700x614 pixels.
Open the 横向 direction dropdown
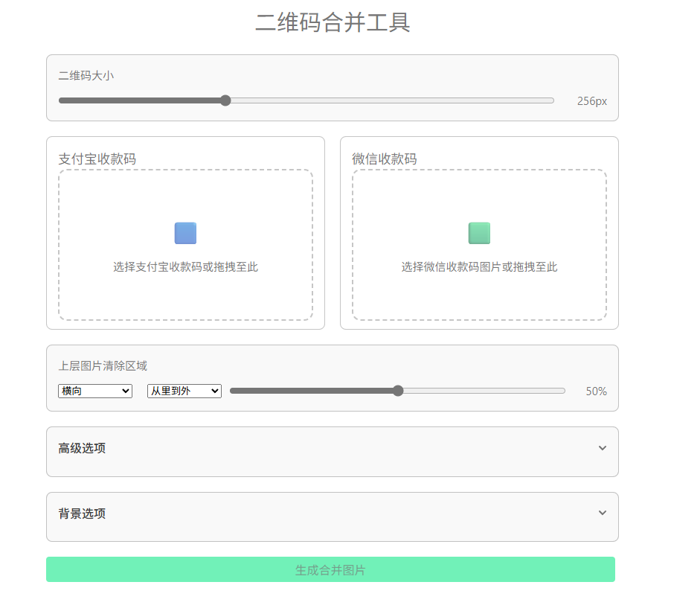pos(95,391)
